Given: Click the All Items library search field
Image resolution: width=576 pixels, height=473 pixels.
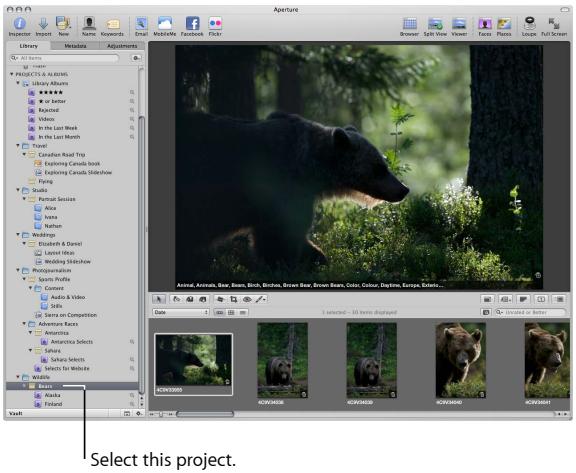Looking at the screenshot, I should click(x=65, y=58).
